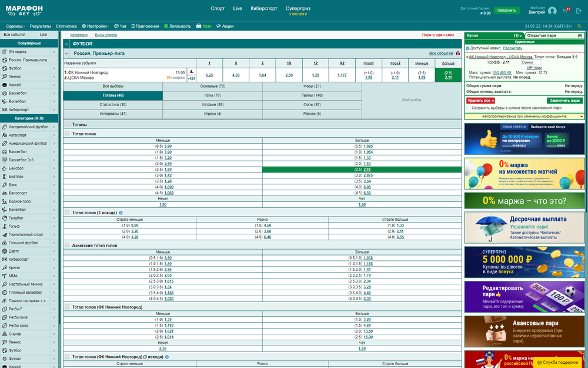This screenshot has height=368, width=588.
Task: Open the Настройки dropdown menu
Action: [95, 26]
